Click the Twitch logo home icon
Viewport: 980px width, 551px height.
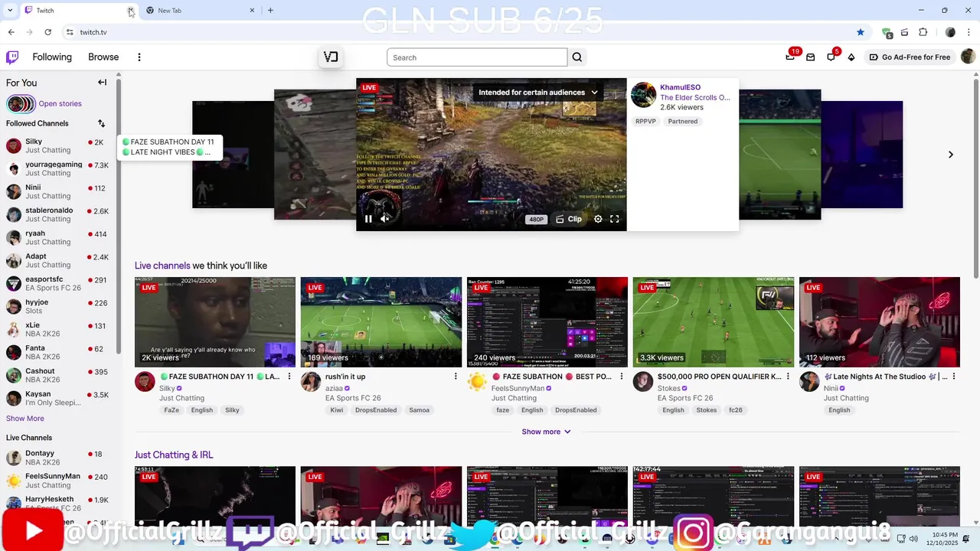[12, 57]
